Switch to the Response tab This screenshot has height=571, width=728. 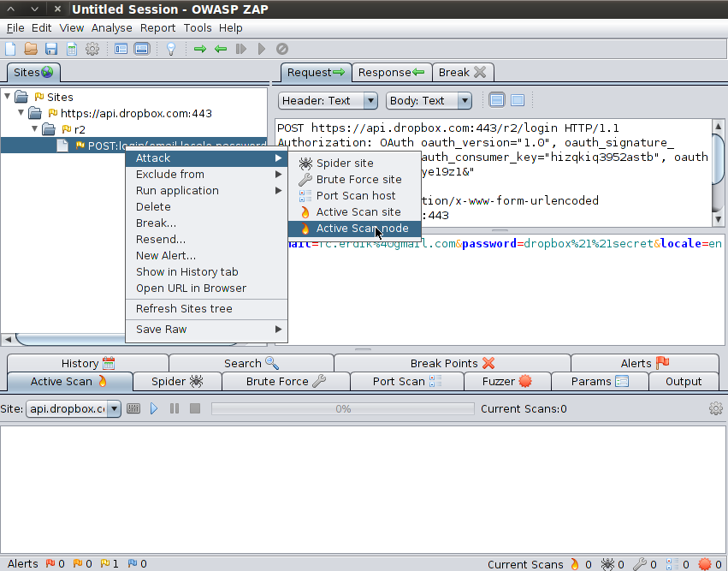[392, 73]
